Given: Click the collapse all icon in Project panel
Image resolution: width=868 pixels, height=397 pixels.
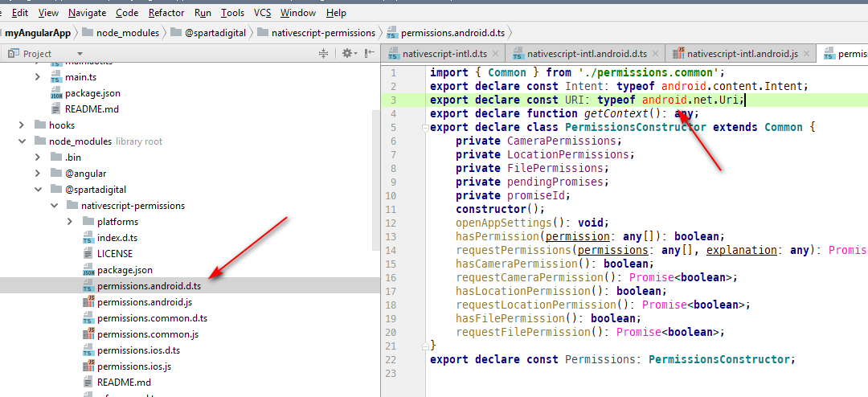Looking at the screenshot, I should coord(325,54).
